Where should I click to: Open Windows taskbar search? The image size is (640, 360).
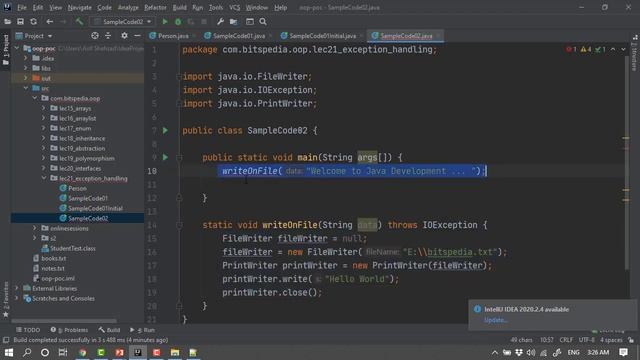click(x=27, y=352)
